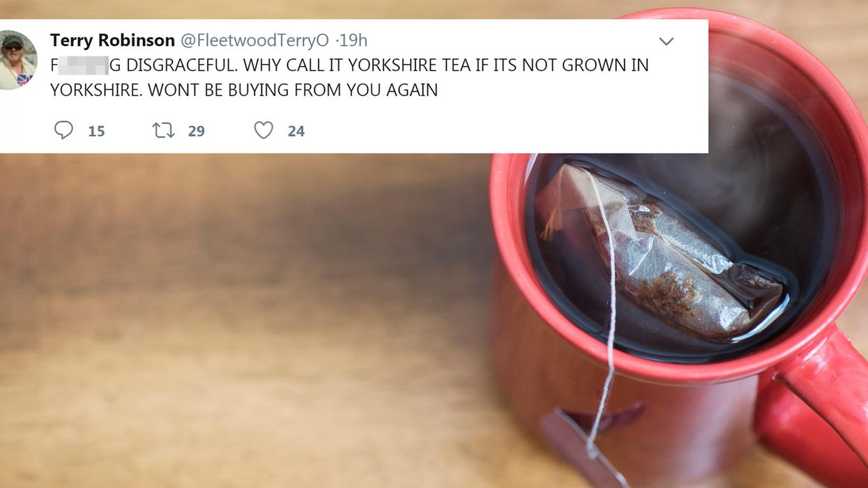Open the @FleetwoodTerryO handle link

click(x=254, y=40)
